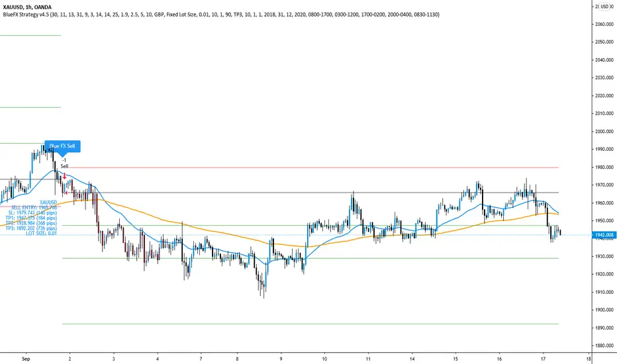The image size is (617, 364).
Task: Click date 4 on the time axis
Action: click(x=158, y=359)
